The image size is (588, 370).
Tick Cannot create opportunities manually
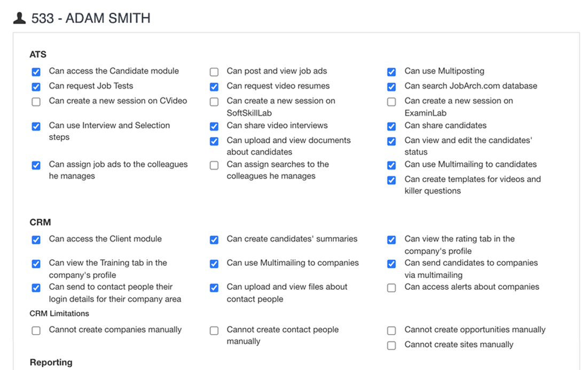391,330
